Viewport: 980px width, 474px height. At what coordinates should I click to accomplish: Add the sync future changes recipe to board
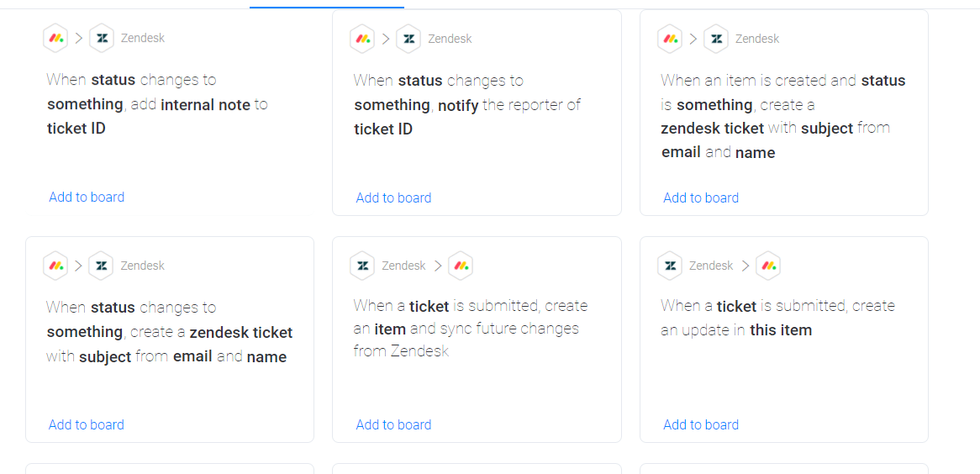[393, 424]
